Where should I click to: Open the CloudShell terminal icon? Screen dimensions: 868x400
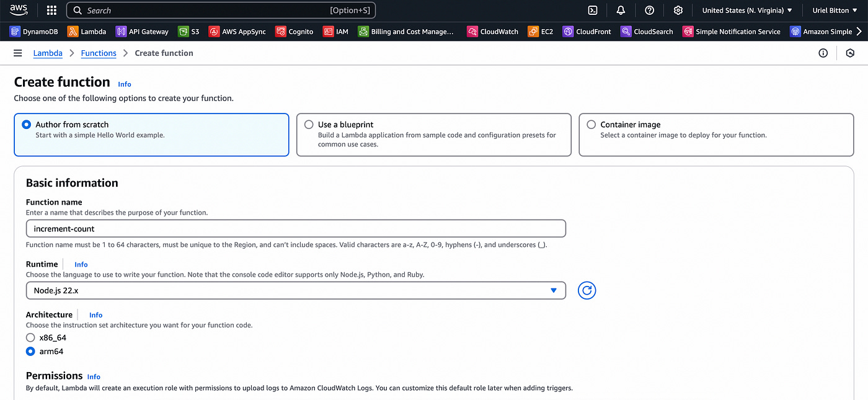point(593,11)
